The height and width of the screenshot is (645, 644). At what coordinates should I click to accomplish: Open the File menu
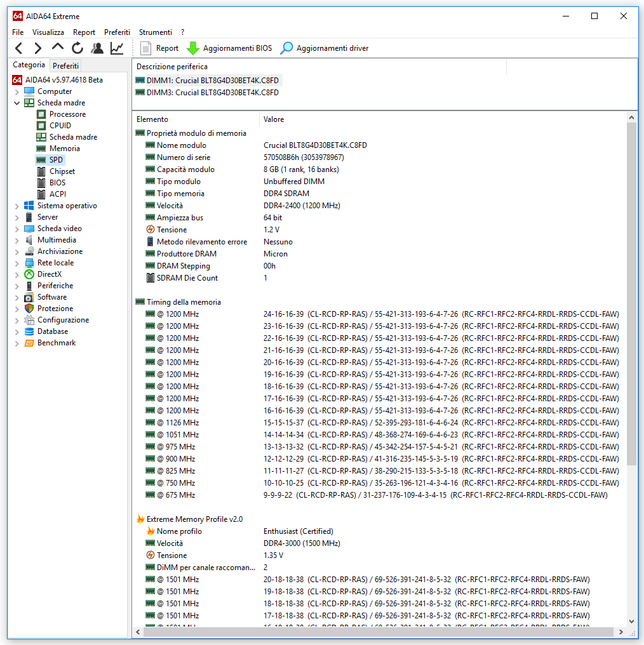[x=18, y=32]
